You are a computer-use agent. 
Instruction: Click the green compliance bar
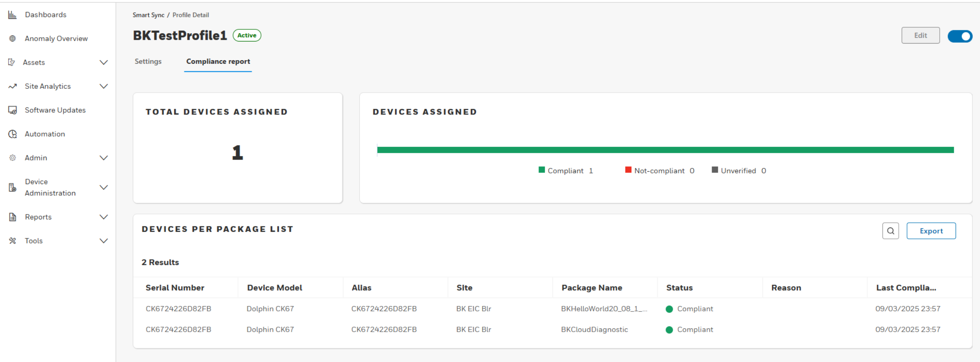tap(665, 150)
